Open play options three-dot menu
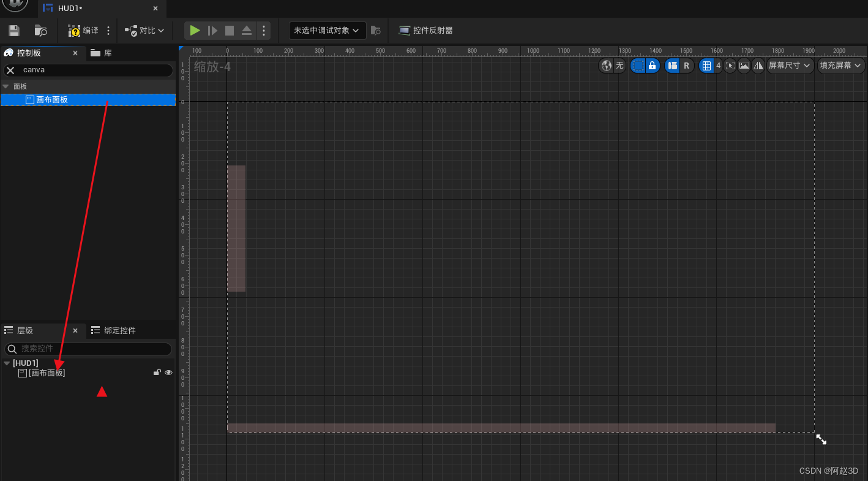 264,31
